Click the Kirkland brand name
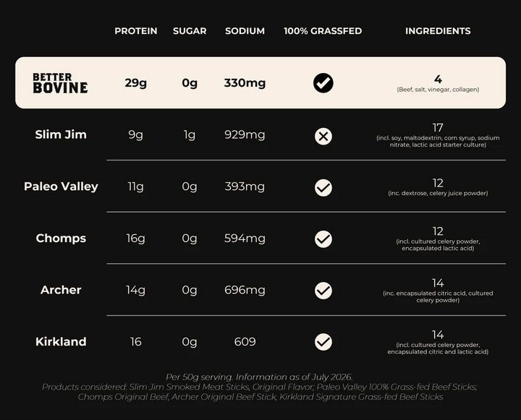 point(61,342)
